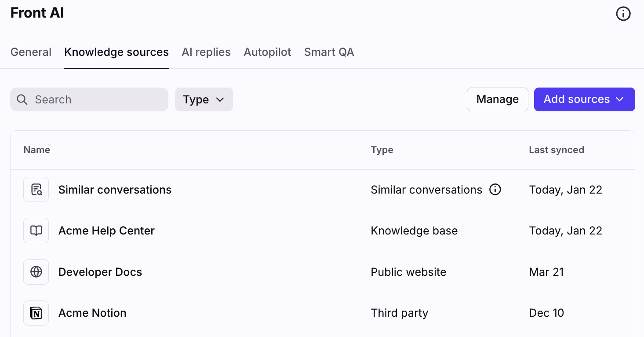Click the chevron on Add sources button
The image size is (644, 337).
(620, 99)
